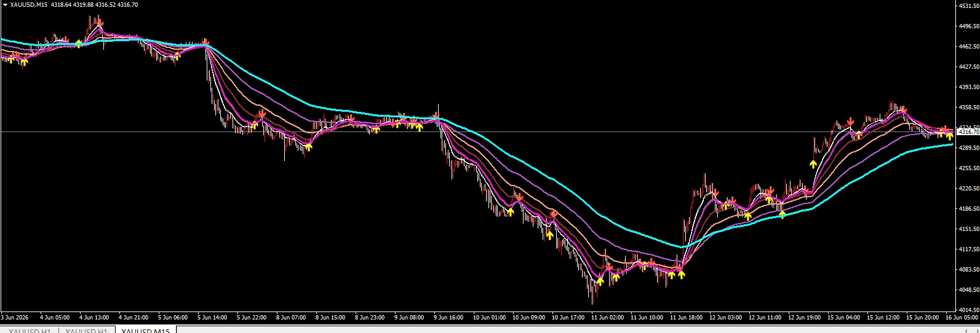The image size is (980, 333).
Task: Click the 5 Jun 22:00 time axis label
Action: pos(252,318)
